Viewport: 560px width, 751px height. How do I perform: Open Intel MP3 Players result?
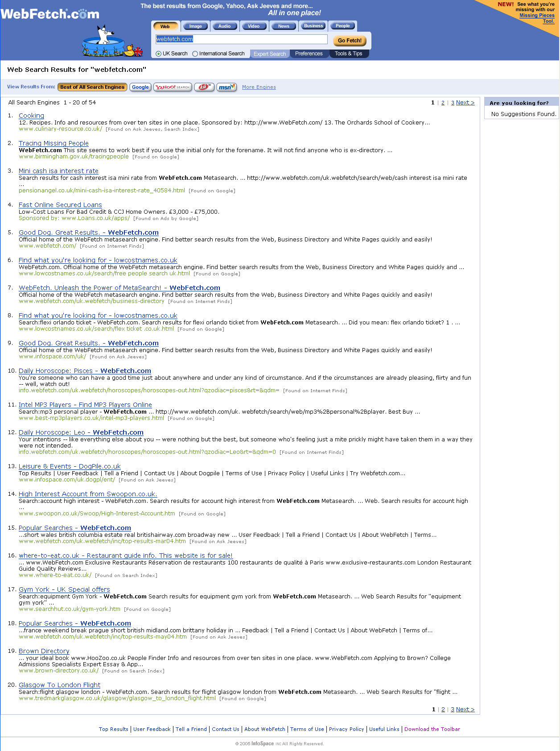click(85, 405)
